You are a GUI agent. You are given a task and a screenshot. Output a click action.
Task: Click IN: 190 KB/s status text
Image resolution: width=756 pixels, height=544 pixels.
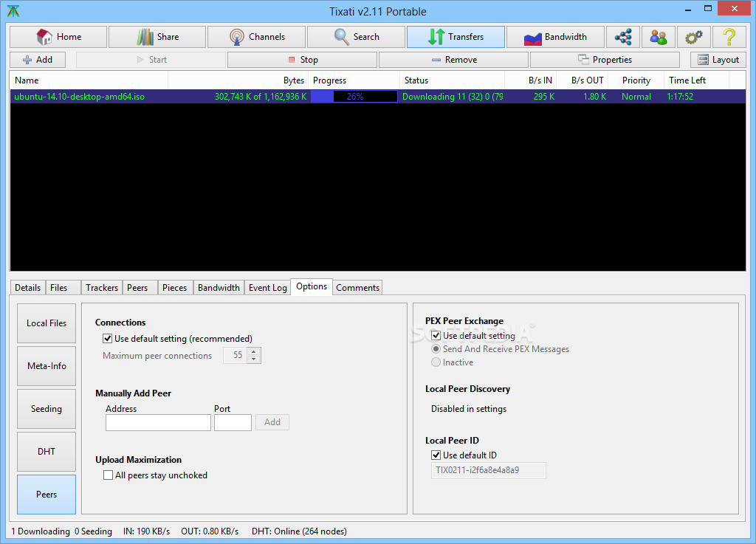(x=147, y=531)
